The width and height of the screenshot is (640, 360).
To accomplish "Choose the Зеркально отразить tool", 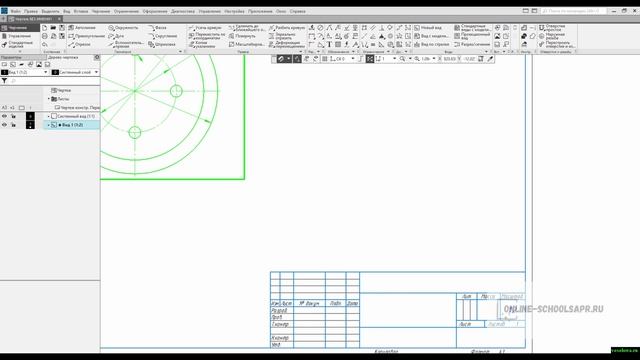I will click(x=282, y=36).
